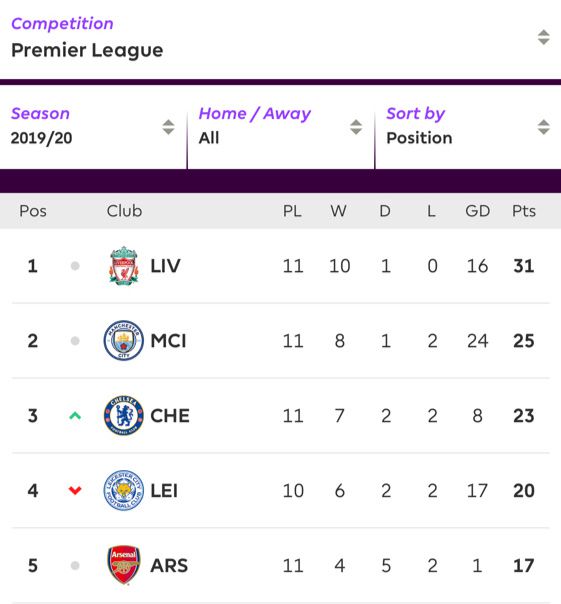561x604 pixels.
Task: Click the Arsenal club crest
Action: [124, 565]
